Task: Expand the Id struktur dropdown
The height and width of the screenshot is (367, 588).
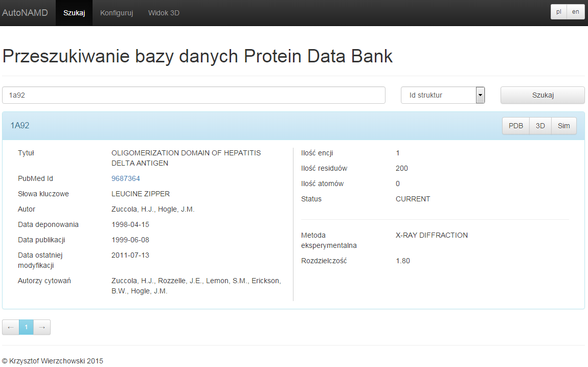Action: 443,95
